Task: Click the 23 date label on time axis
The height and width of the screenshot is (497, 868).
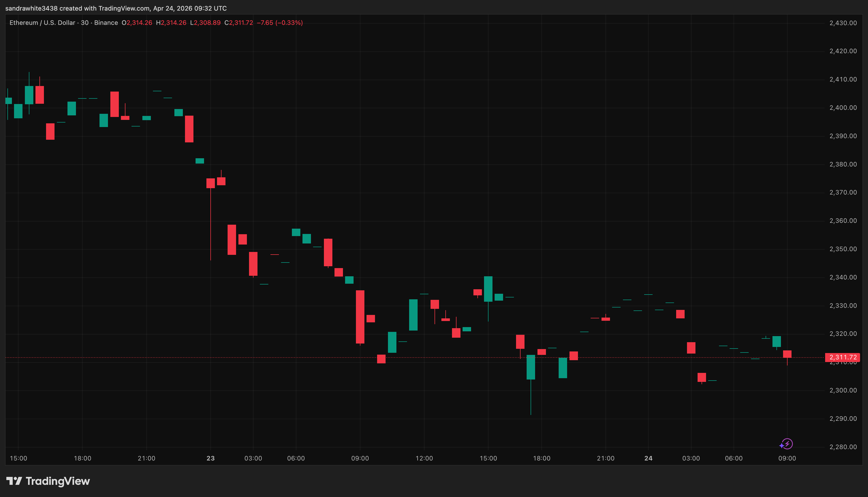Action: point(211,458)
